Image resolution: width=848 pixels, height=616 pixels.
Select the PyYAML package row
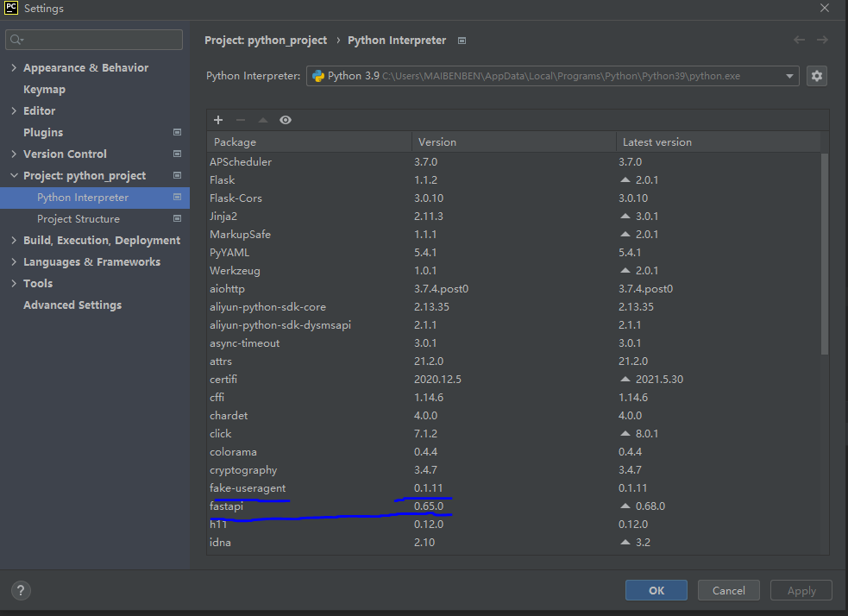pos(514,252)
